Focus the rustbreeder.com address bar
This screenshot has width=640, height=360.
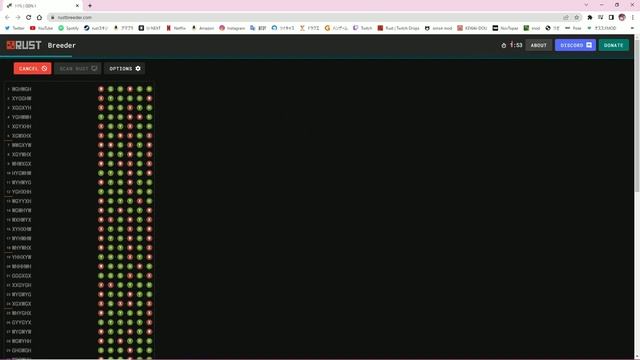coord(306,18)
